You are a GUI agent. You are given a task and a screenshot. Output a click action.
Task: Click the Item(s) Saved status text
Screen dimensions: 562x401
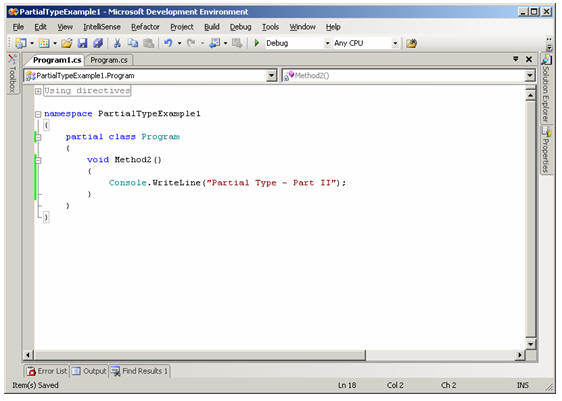[x=35, y=386]
